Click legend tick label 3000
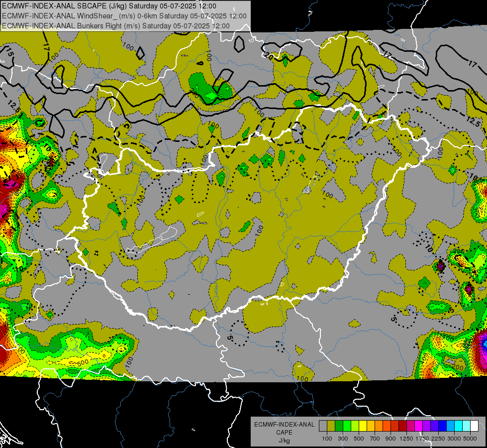Screen dimensions: 487x448 [x=454, y=439]
